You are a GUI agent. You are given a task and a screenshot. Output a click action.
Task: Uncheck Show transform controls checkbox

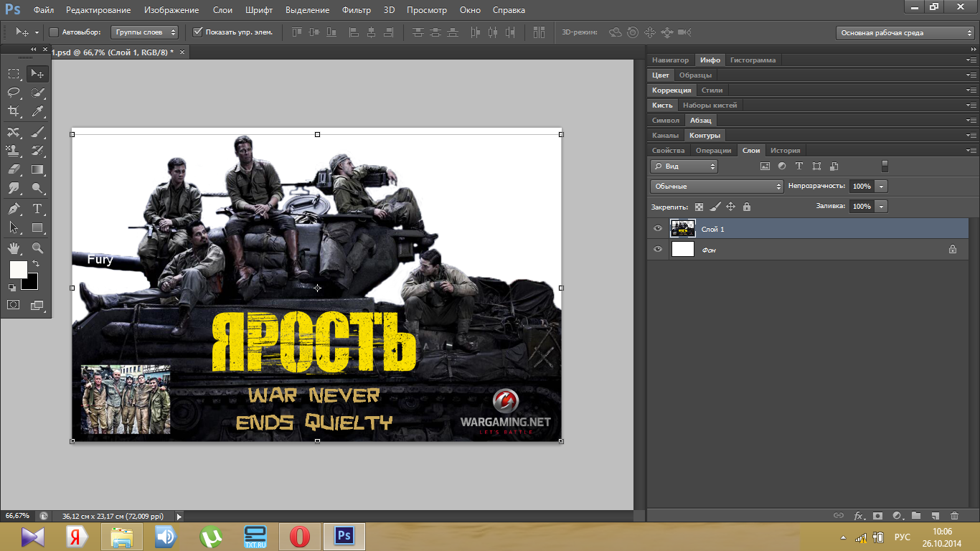click(198, 32)
